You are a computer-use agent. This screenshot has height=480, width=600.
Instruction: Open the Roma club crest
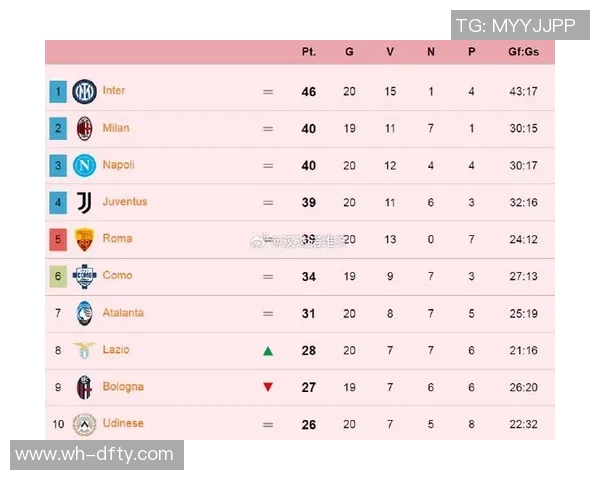click(x=84, y=239)
